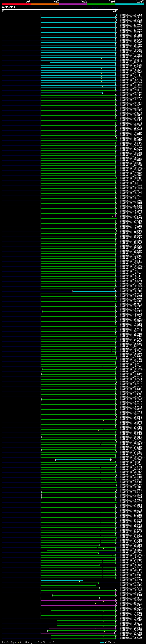Select hit label UniRef100_B9T2Q3

(x=131, y=459)
